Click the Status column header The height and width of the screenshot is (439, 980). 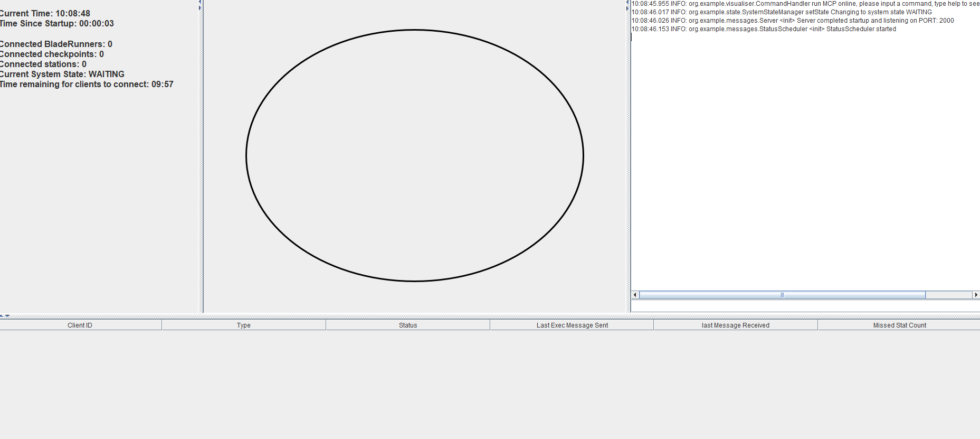408,325
